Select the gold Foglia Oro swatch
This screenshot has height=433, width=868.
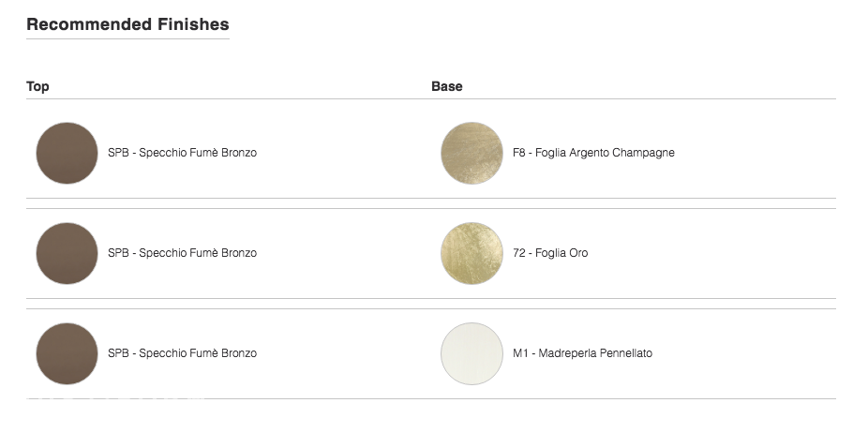coord(471,254)
